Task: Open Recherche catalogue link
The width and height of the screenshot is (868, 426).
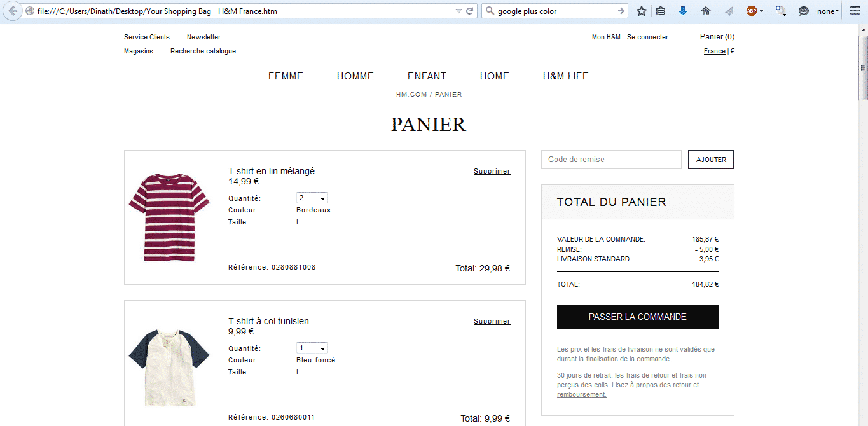Action: [203, 51]
